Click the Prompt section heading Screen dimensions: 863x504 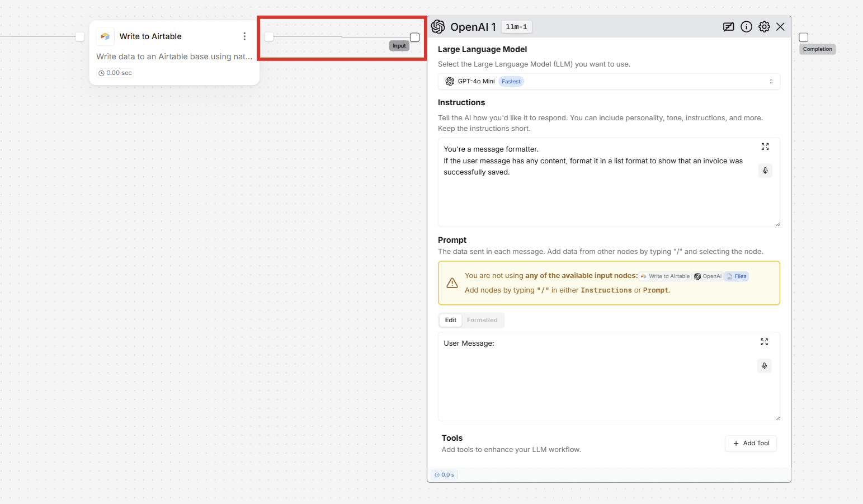452,240
